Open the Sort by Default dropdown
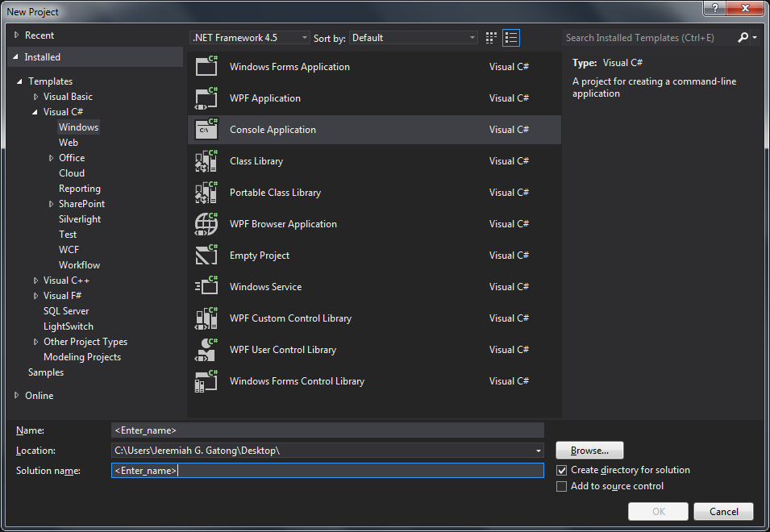Viewport: 770px width, 532px height. pos(473,37)
